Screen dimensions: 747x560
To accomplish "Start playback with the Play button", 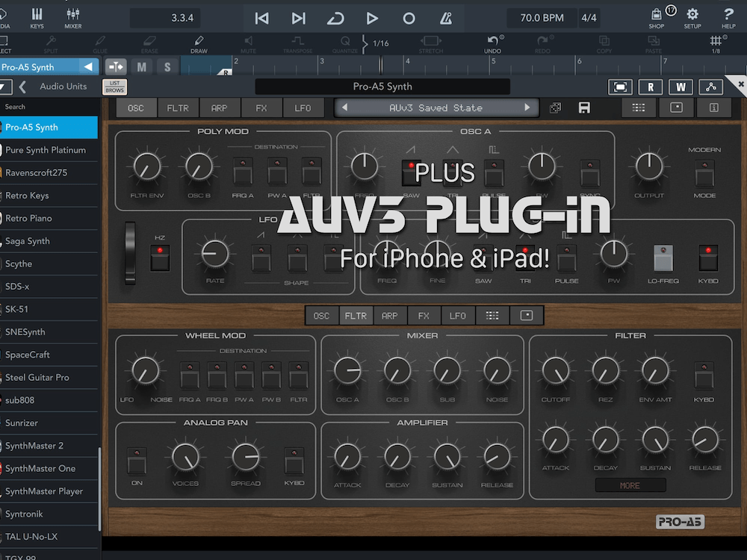I will tap(372, 18).
